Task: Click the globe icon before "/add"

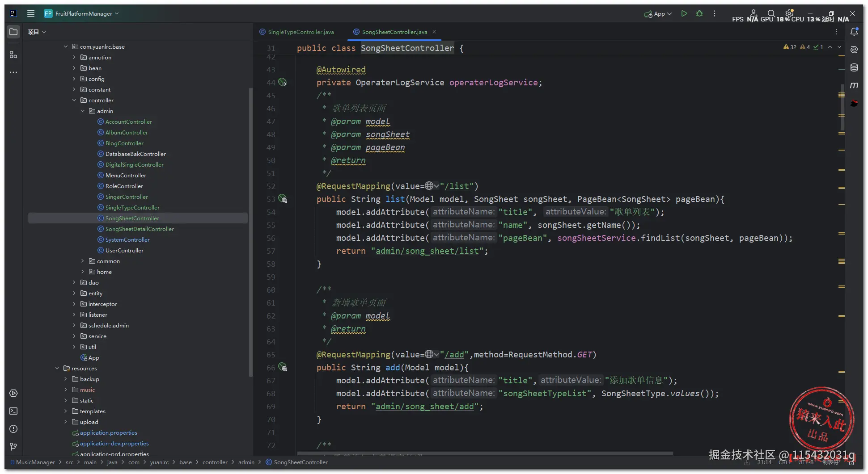Action: pyautogui.click(x=429, y=354)
